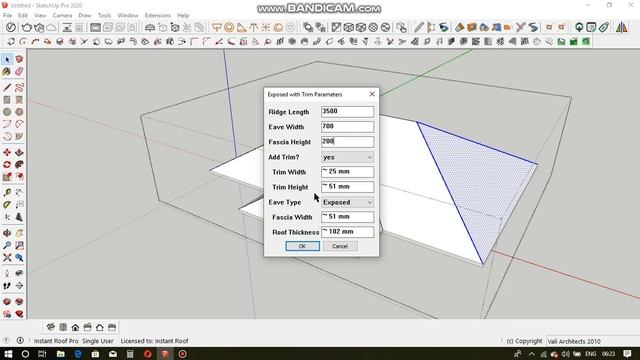Click the roof outline icon in bottom toolbar
This screenshot has height=360, width=640.
pos(100,327)
